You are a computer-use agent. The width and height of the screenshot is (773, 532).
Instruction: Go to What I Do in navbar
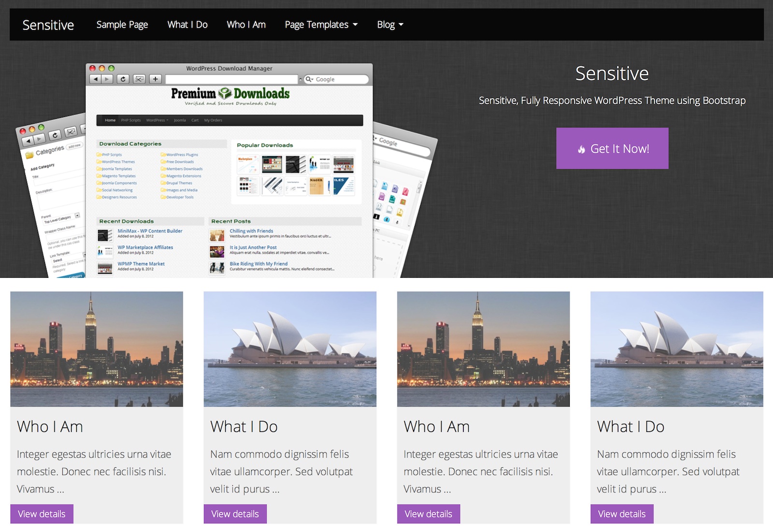(x=187, y=25)
